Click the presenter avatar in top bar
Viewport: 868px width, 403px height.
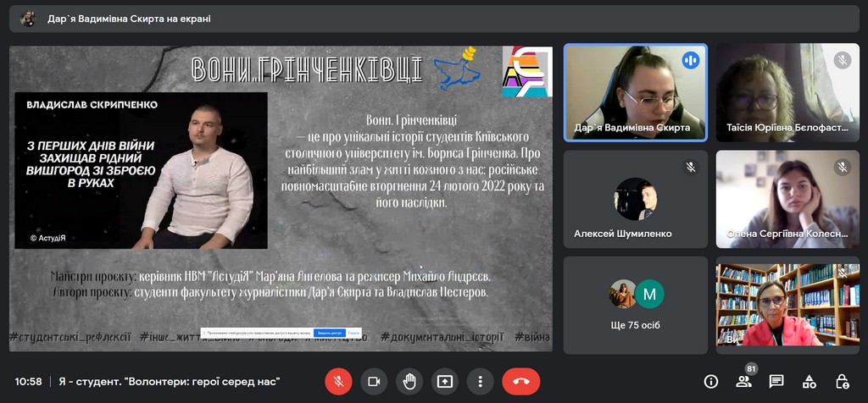tap(29, 19)
